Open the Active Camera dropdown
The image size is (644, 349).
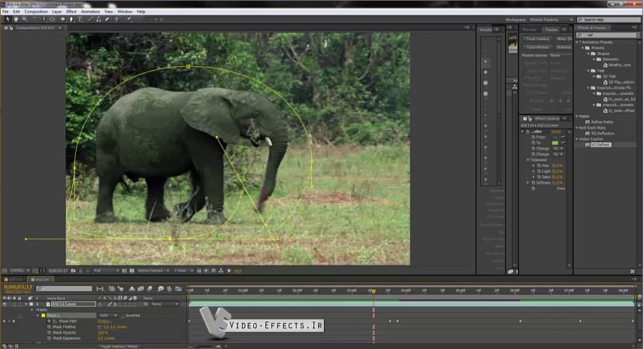(x=153, y=271)
